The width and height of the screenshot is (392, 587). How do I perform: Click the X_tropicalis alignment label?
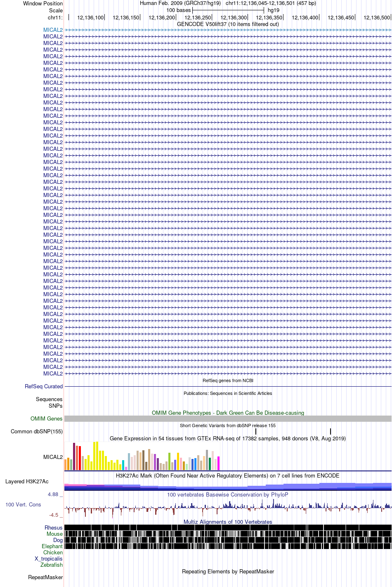pos(49,558)
